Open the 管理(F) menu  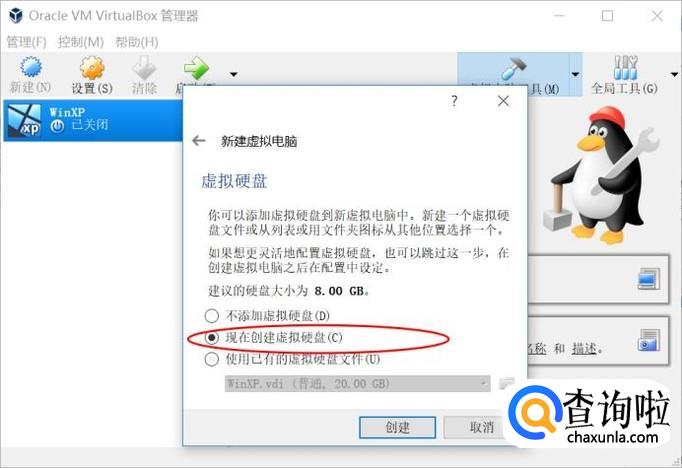pos(26,42)
